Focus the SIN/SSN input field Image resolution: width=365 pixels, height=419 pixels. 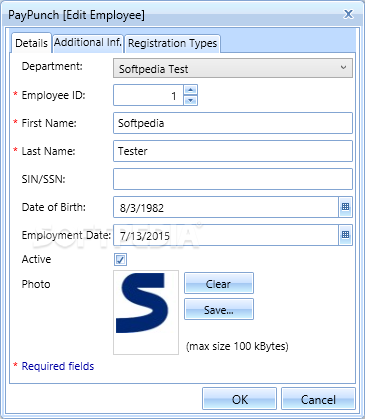tap(233, 179)
